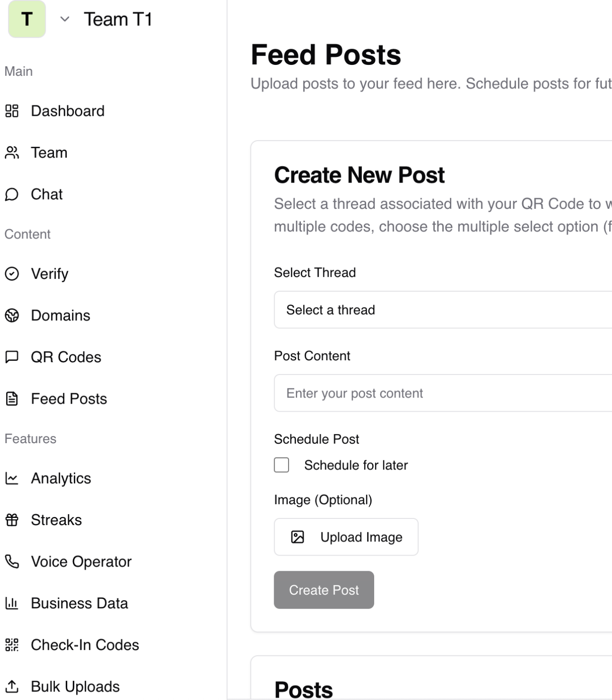Viewport: 612px width, 700px height.
Task: Click the Dashboard grid icon
Action: point(12,111)
